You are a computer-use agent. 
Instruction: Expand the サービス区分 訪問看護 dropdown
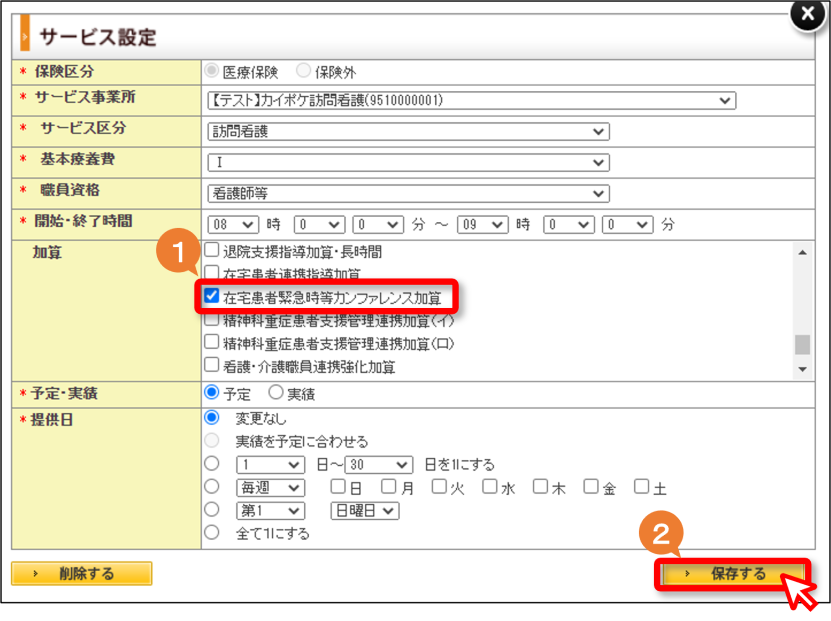point(409,131)
